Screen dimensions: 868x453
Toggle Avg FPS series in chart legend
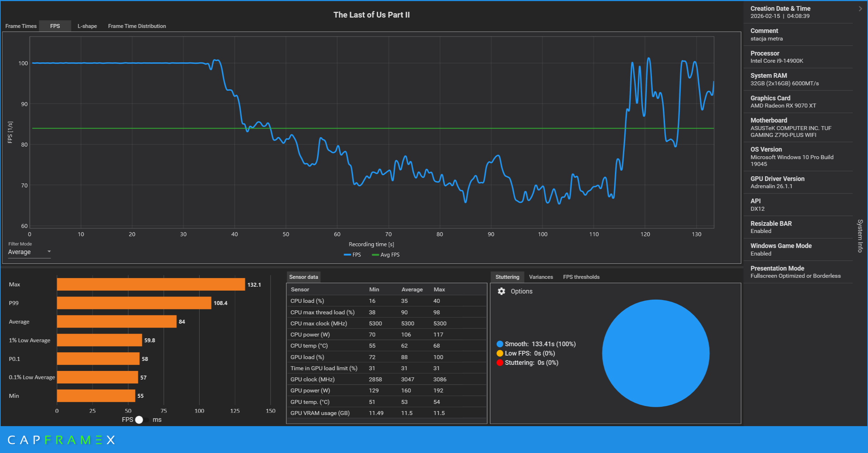(x=386, y=255)
